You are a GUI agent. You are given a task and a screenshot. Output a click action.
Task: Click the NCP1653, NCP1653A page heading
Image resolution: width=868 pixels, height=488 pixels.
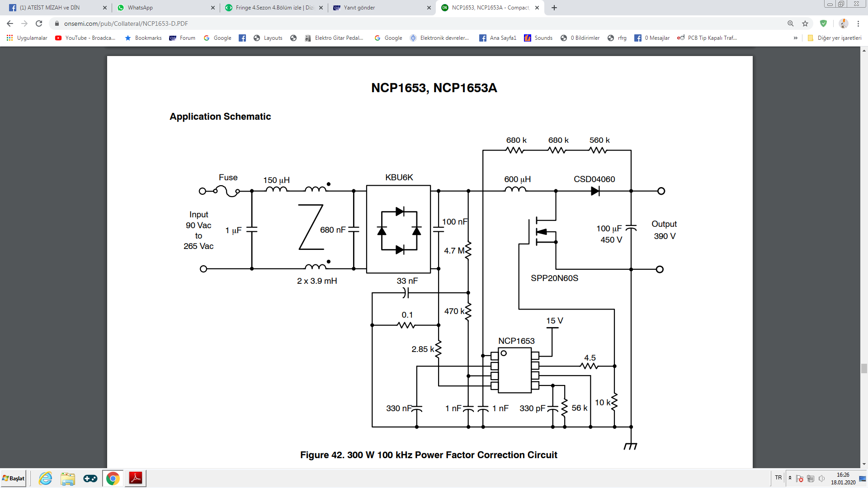434,88
